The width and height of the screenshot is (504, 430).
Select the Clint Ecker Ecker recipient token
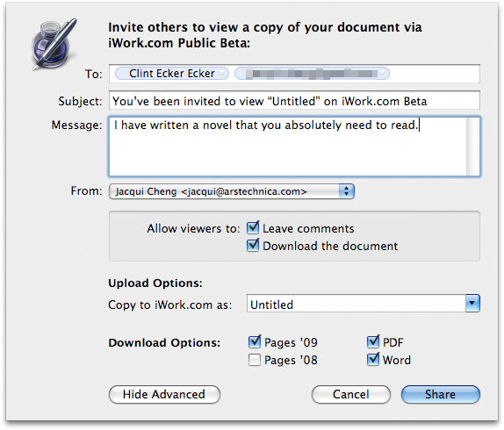[172, 74]
